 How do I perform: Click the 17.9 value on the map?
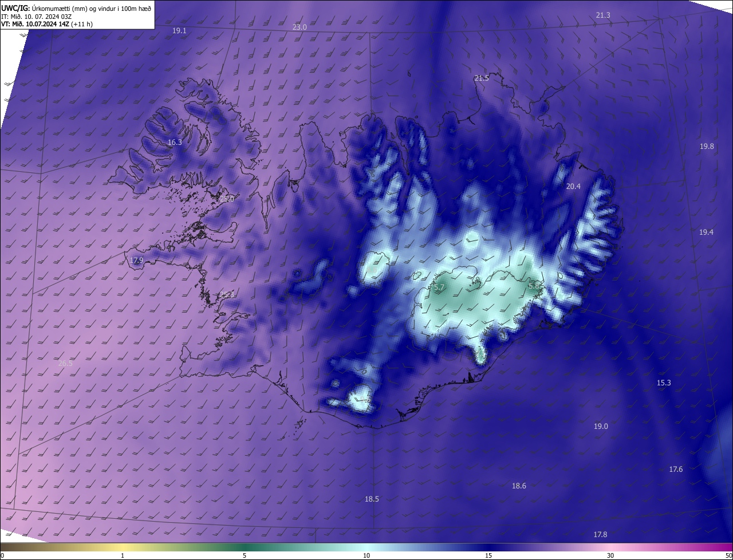tap(136, 260)
